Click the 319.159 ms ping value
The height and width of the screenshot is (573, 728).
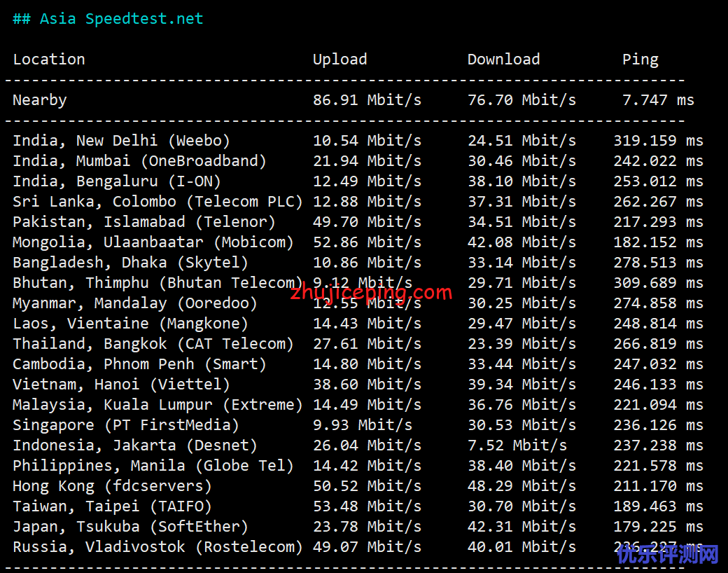[658, 141]
